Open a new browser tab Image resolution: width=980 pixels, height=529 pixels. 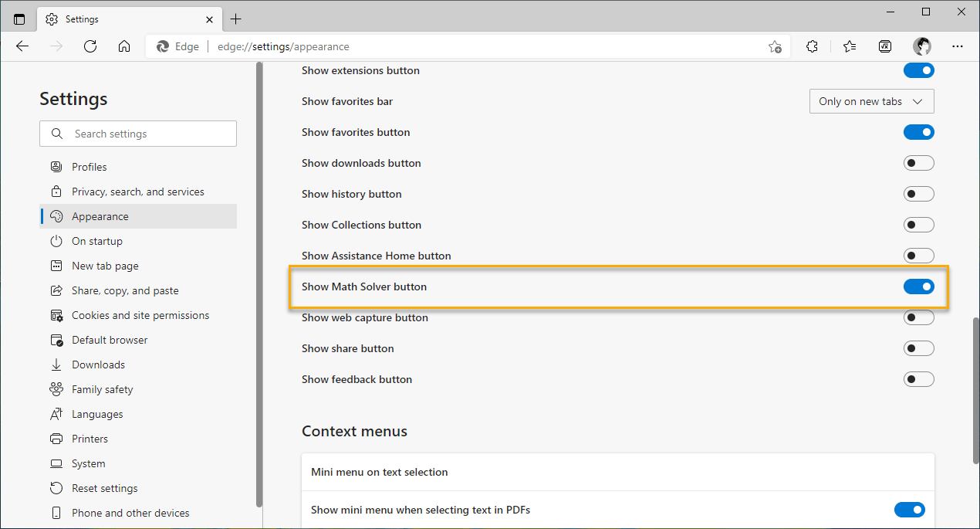236,19
